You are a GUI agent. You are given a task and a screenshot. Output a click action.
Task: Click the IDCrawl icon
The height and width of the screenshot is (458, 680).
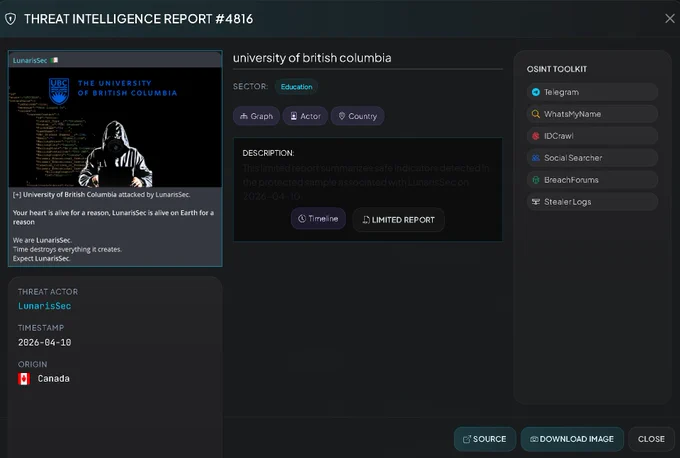tap(536, 136)
